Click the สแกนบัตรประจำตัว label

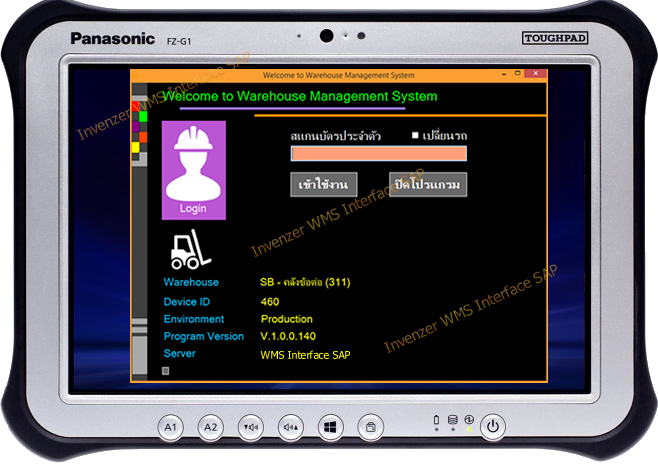click(x=336, y=136)
